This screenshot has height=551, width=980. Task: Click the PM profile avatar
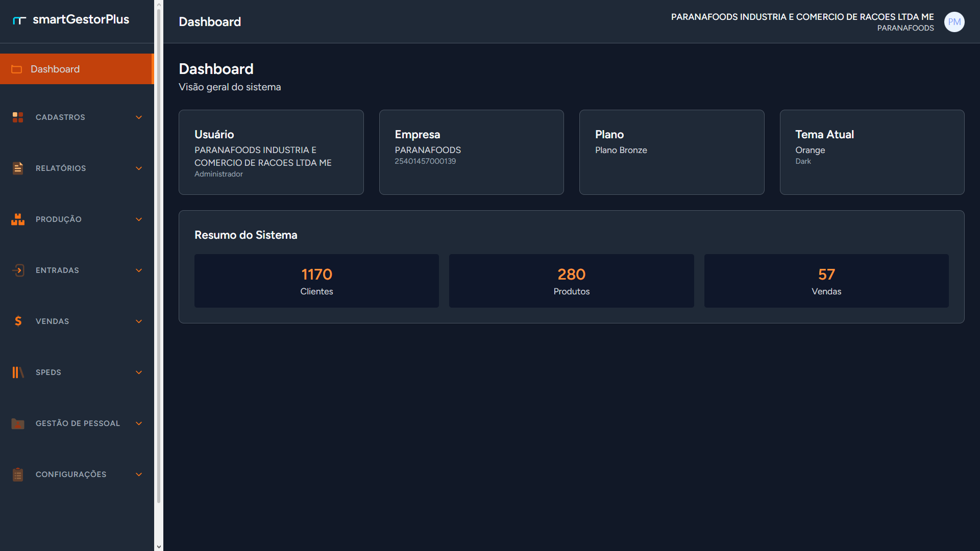pyautogui.click(x=954, y=22)
